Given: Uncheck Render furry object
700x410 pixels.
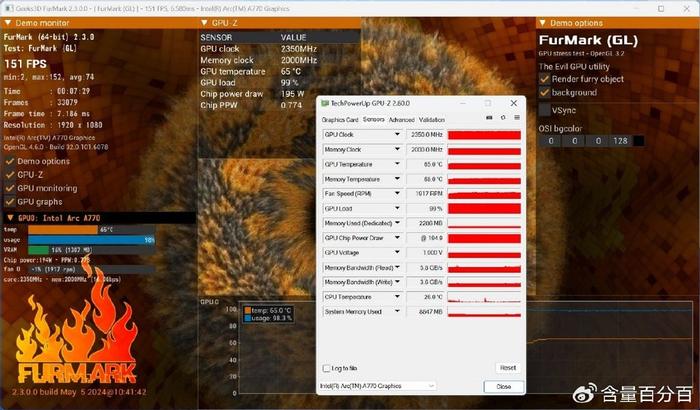Looking at the screenshot, I should tap(544, 79).
